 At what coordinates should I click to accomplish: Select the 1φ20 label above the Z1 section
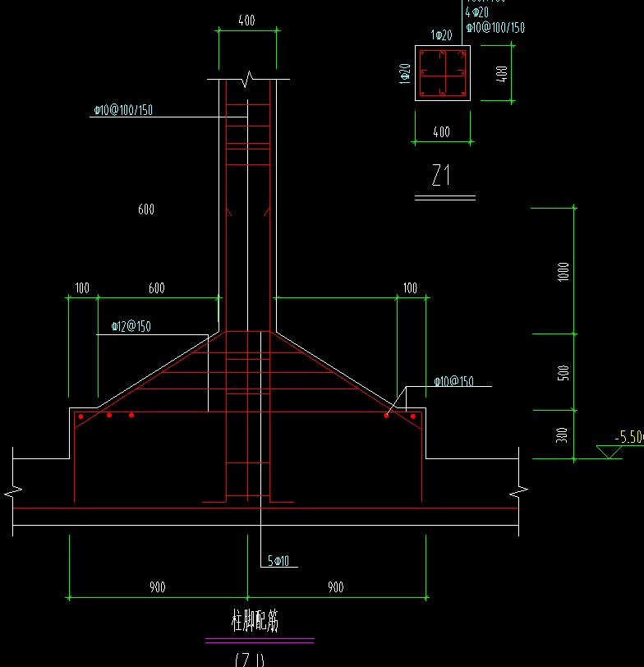pyautogui.click(x=442, y=35)
